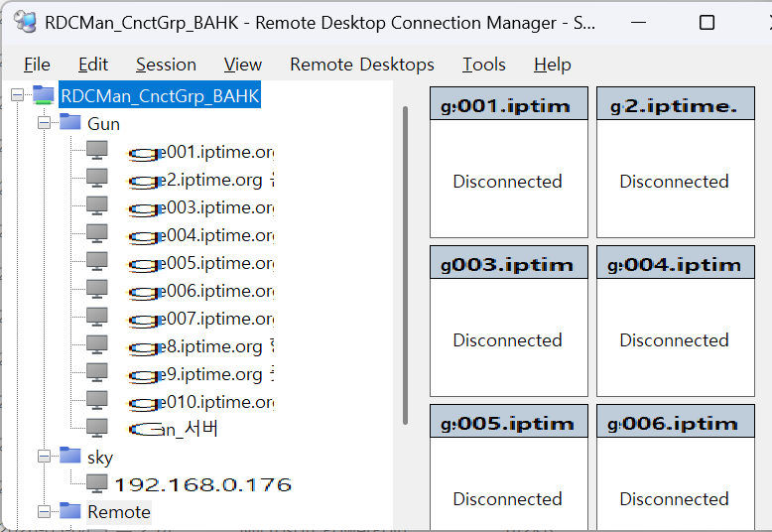Viewport: 772px width, 532px height.
Task: Select the RDCMan_CnctGrp_BAHK root tree item
Action: tap(160, 95)
